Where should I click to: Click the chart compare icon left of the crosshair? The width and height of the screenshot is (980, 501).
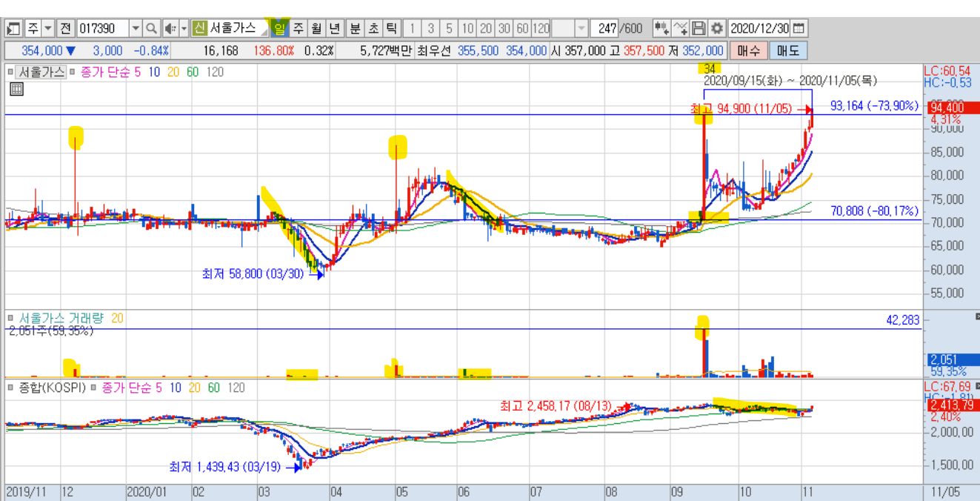tap(661, 28)
